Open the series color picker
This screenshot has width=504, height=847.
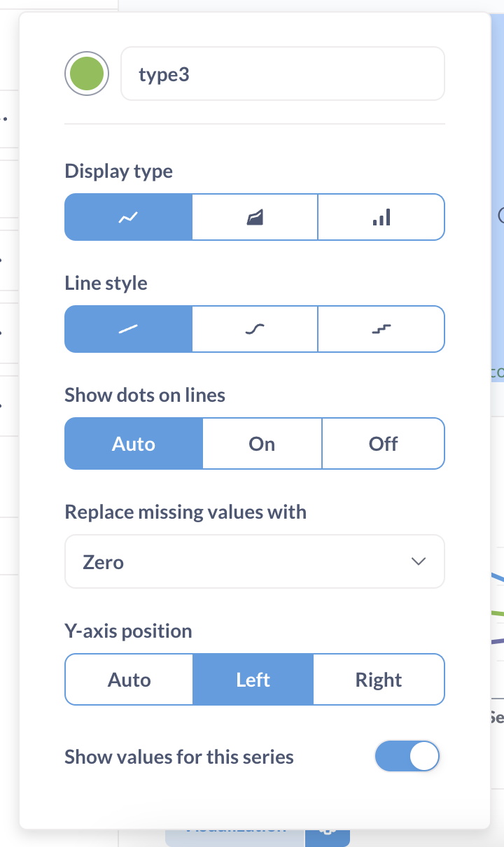(86, 73)
